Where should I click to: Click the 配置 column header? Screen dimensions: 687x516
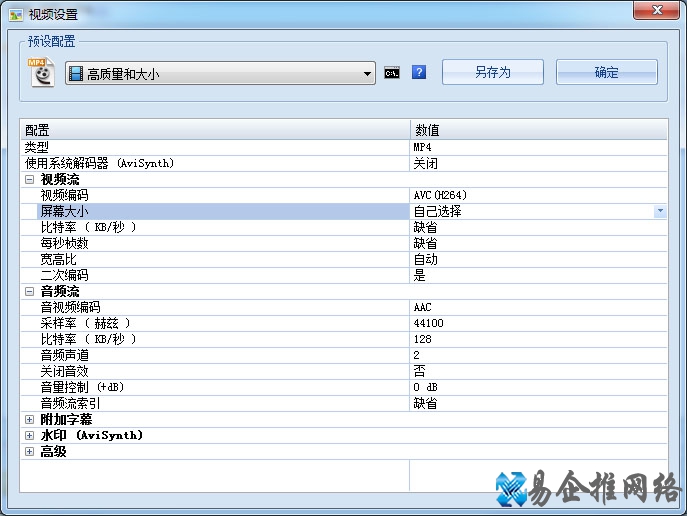pos(215,130)
